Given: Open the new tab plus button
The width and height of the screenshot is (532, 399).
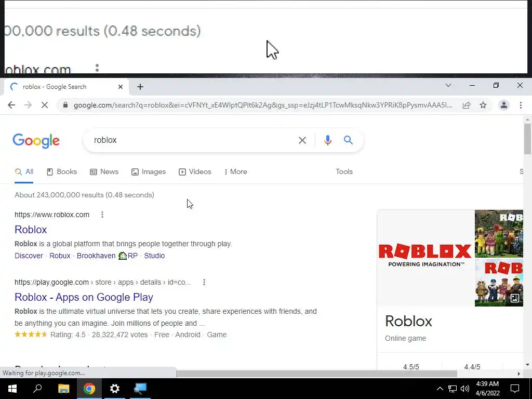Looking at the screenshot, I should click(x=140, y=87).
